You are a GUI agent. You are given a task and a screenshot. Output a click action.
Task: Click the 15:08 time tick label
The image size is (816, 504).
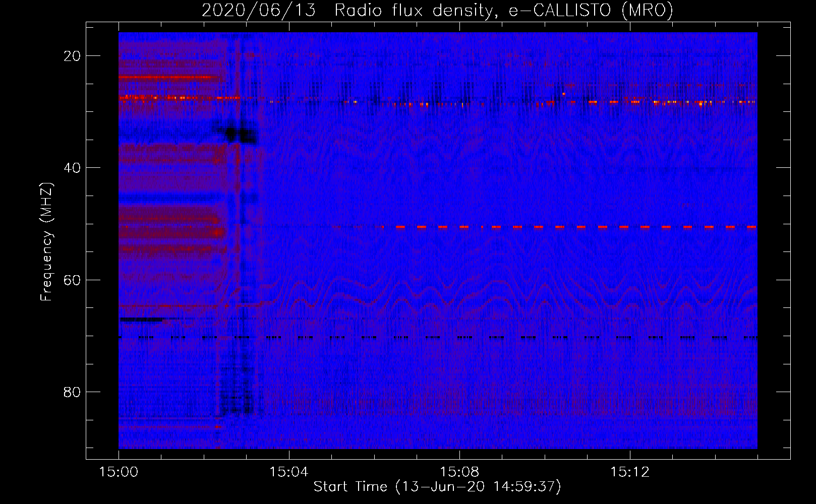tap(459, 472)
